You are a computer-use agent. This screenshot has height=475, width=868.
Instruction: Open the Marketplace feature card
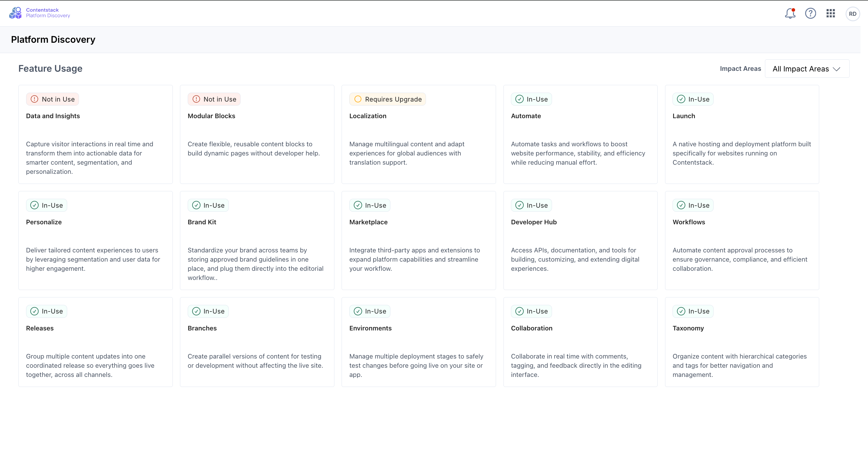[x=418, y=240]
